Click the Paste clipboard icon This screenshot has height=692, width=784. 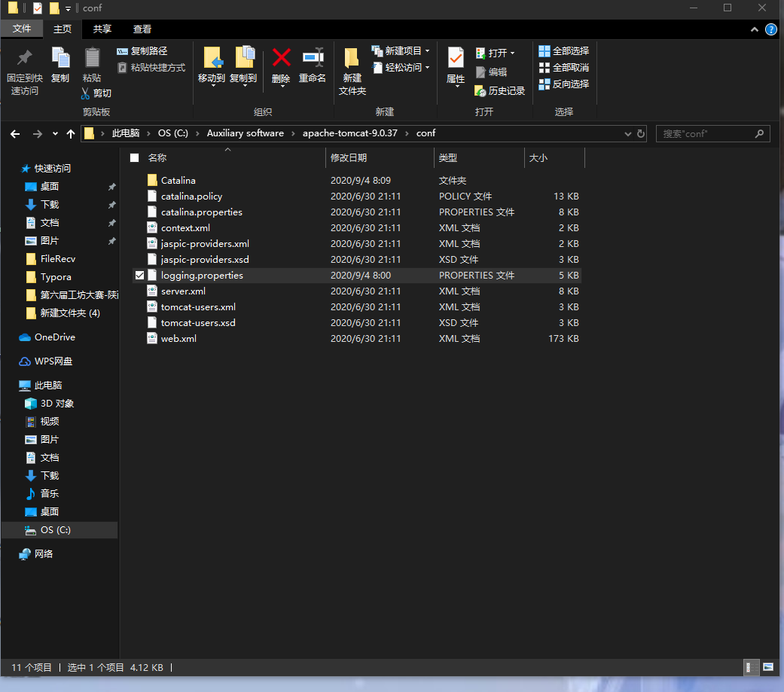92,57
